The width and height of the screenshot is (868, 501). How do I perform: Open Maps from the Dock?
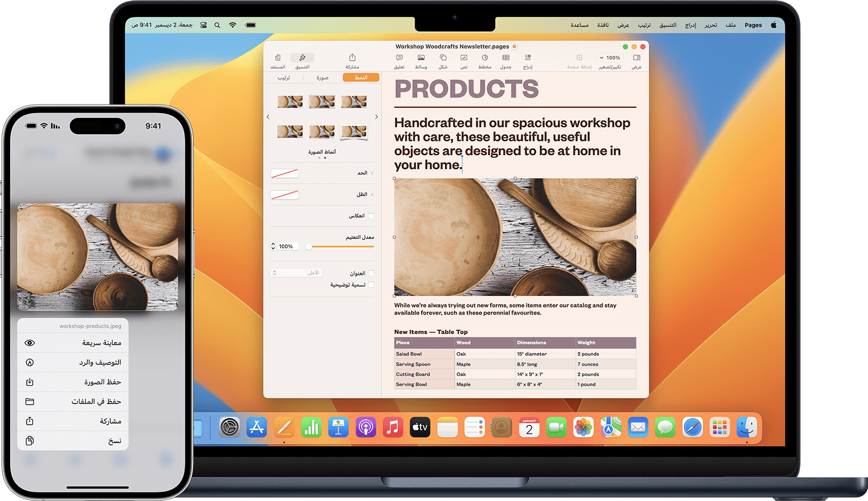pyautogui.click(x=611, y=428)
